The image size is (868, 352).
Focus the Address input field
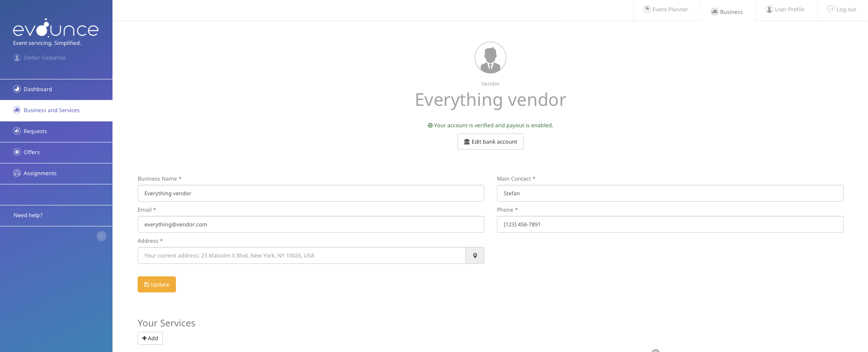(301, 255)
